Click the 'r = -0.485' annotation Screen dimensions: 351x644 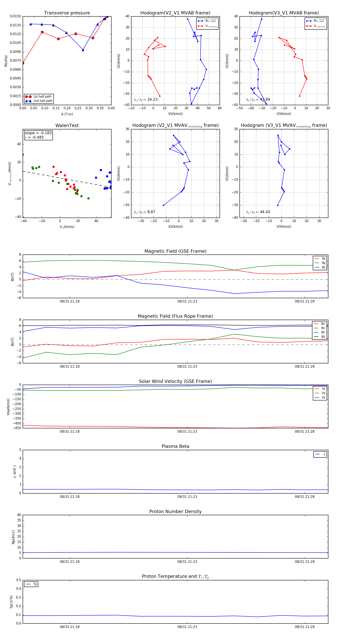[x=34, y=137]
